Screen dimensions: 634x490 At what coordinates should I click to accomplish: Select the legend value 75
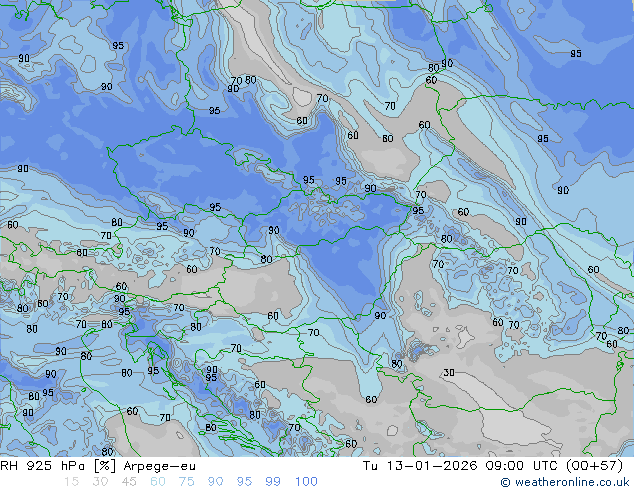coord(186,482)
